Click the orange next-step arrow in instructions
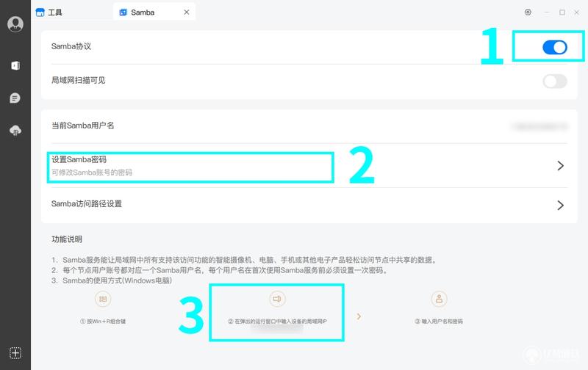Viewport: 588px width, 370px height. click(x=359, y=316)
